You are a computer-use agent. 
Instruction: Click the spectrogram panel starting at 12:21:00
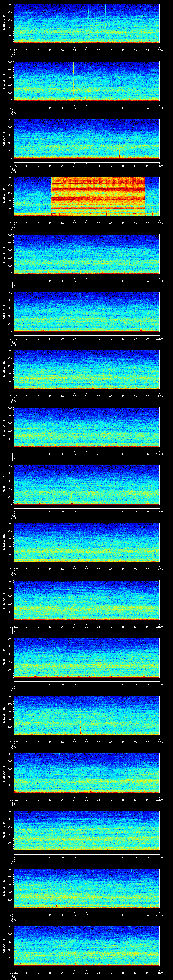coord(87,427)
